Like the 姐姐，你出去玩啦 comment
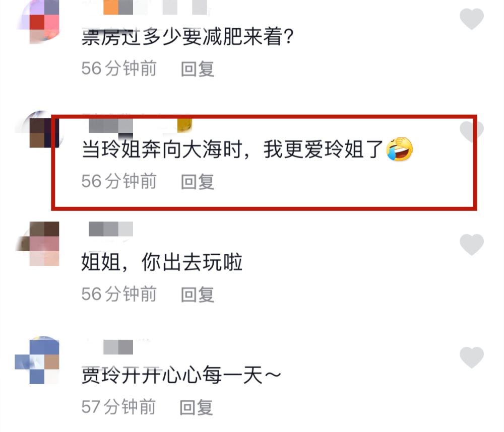This screenshot has height=432, width=504. pyautogui.click(x=472, y=245)
